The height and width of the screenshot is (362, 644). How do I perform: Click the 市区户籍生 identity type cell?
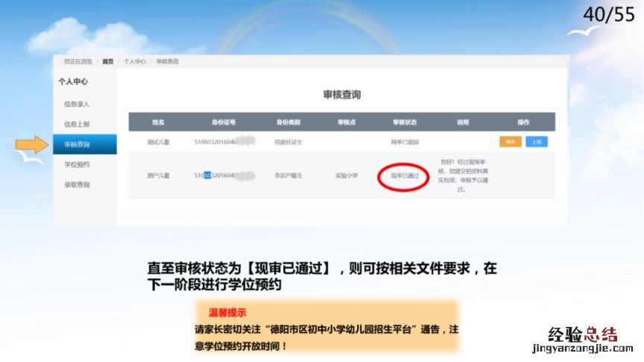coord(288,175)
